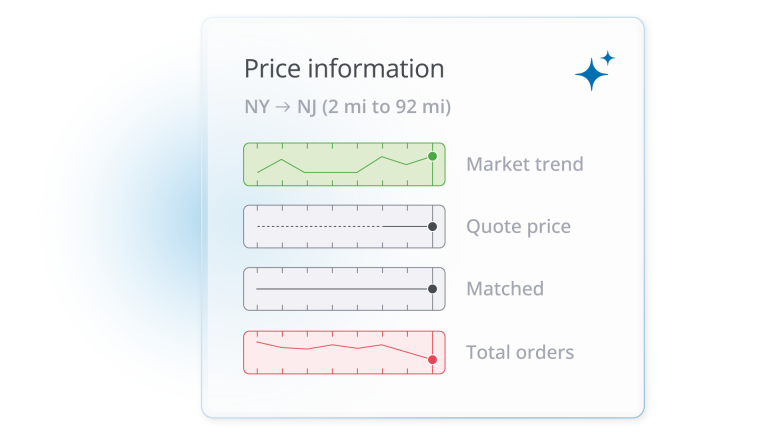Image resolution: width=768 pixels, height=432 pixels.
Task: Click the arrow between NY and NJ
Action: coord(283,106)
